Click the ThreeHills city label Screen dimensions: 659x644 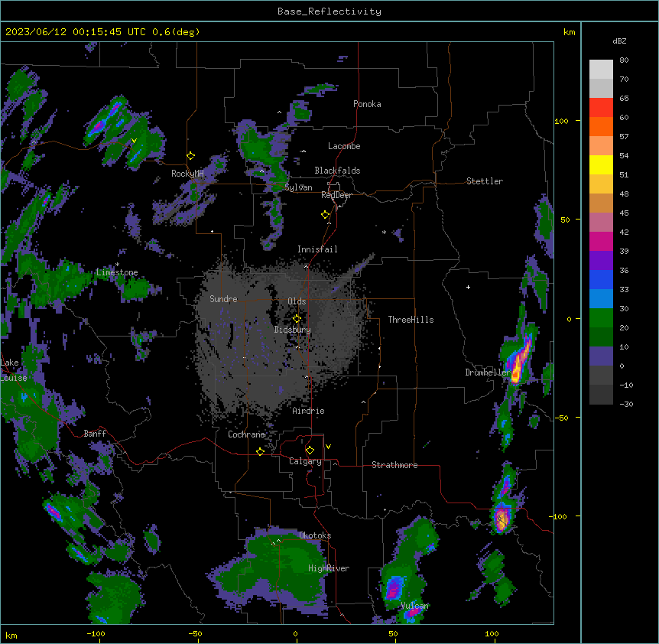tap(411, 320)
